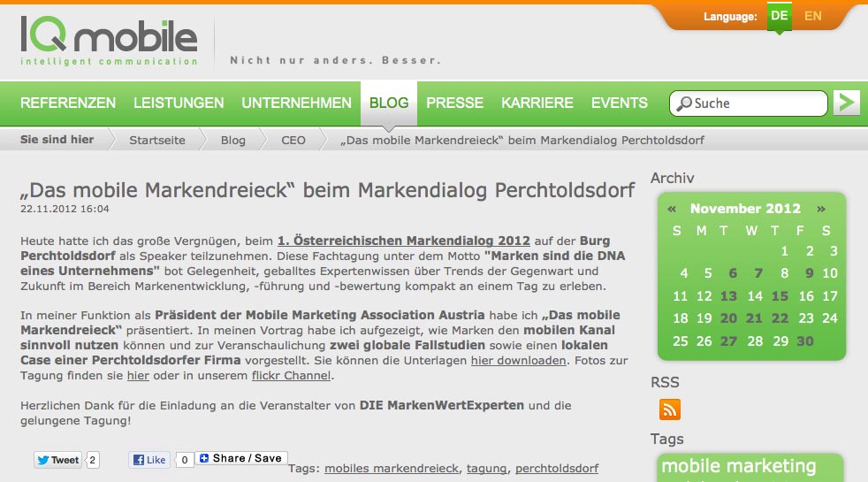Open the Share / Save widget
This screenshot has width=868, height=482.
240,458
